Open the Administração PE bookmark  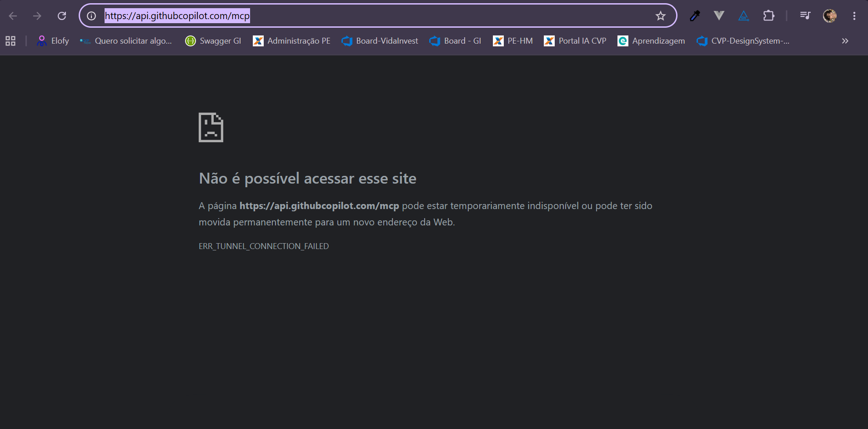point(291,41)
